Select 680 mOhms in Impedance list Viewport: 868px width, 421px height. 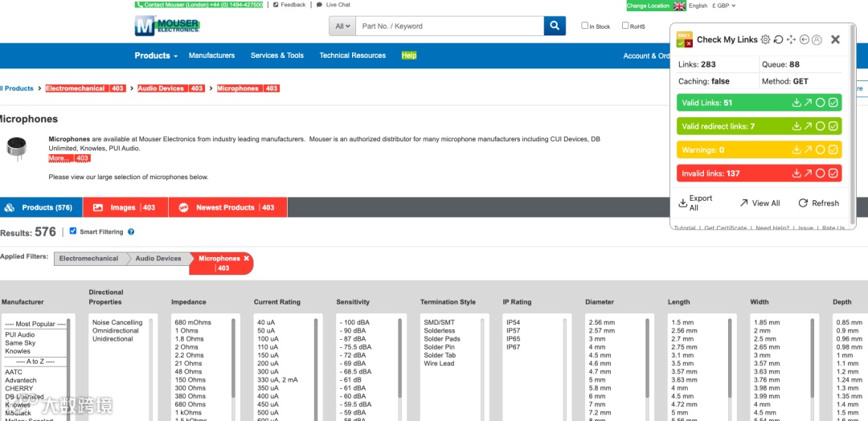point(193,322)
